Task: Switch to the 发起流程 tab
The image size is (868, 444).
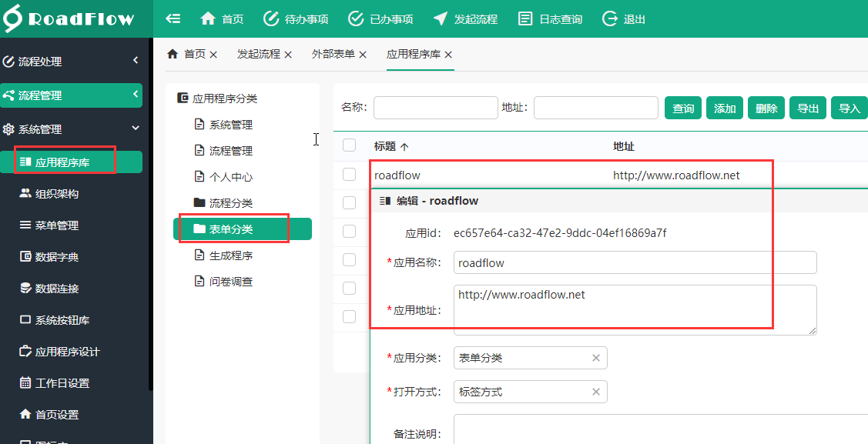Action: [259, 54]
